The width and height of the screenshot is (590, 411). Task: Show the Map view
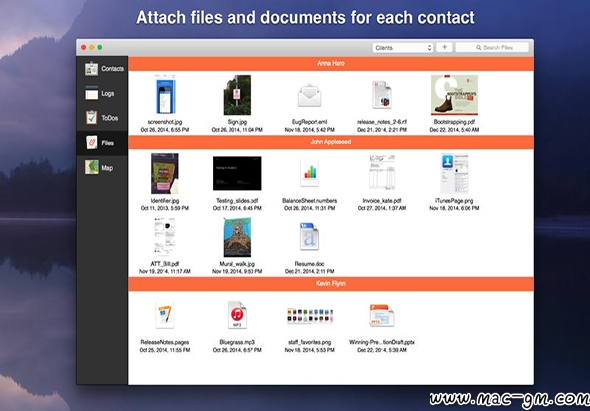[102, 168]
